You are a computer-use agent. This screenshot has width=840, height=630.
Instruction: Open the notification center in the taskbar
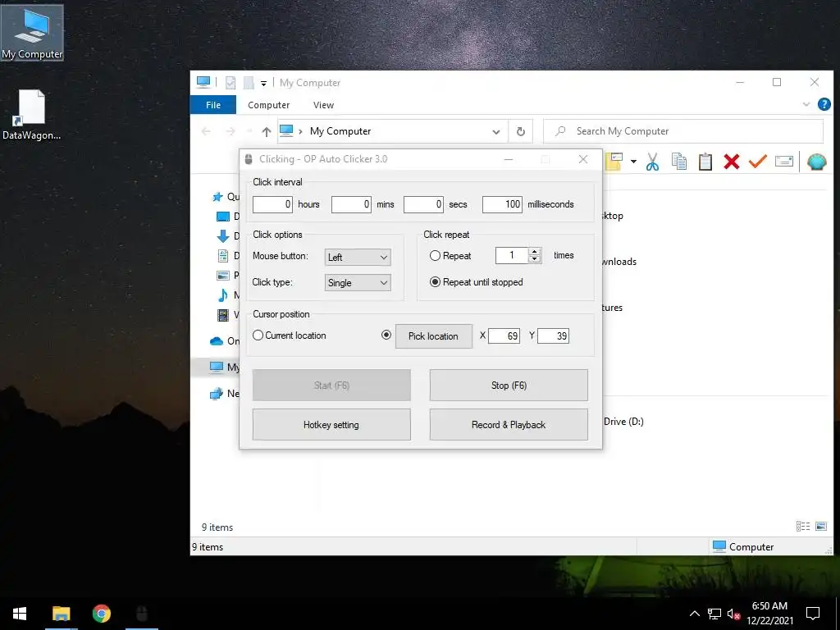coord(813,614)
